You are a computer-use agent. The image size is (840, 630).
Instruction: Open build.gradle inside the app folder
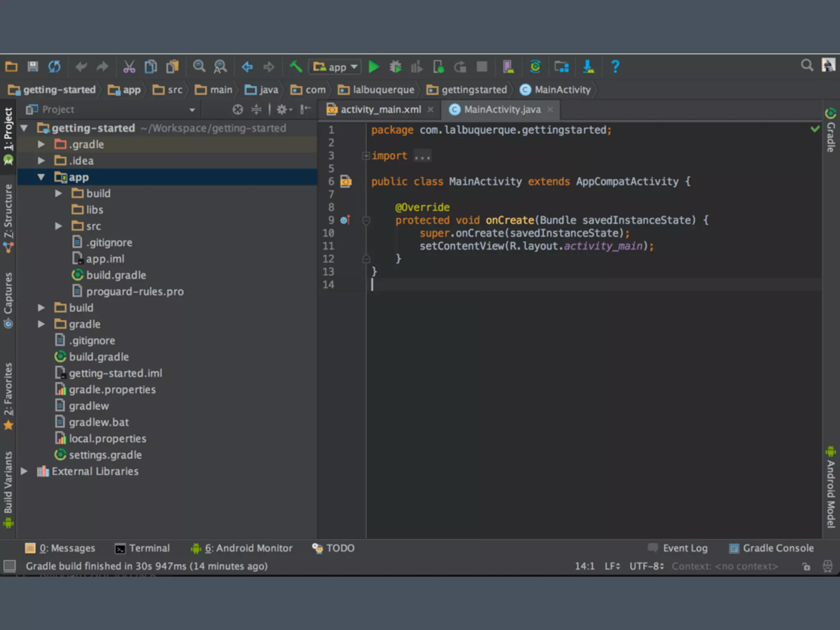point(116,275)
